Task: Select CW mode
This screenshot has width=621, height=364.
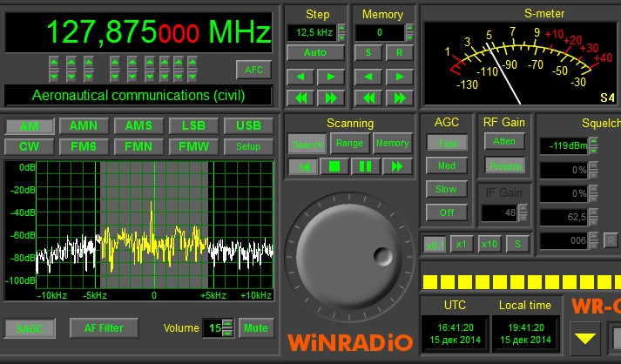Action: tap(29, 146)
